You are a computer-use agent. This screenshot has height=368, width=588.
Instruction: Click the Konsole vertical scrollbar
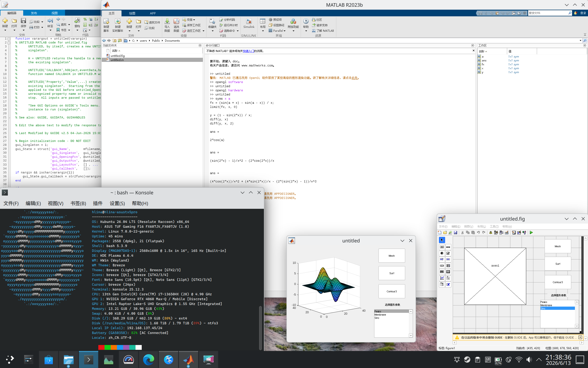(260, 328)
